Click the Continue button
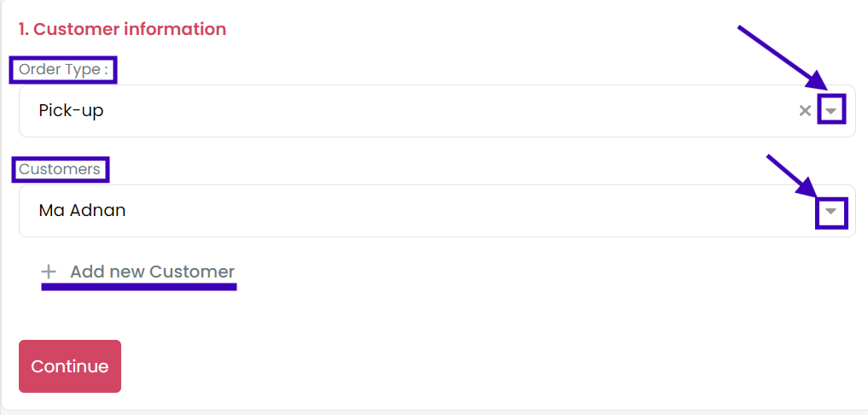Viewport: 868px width, 415px height. coord(70,366)
